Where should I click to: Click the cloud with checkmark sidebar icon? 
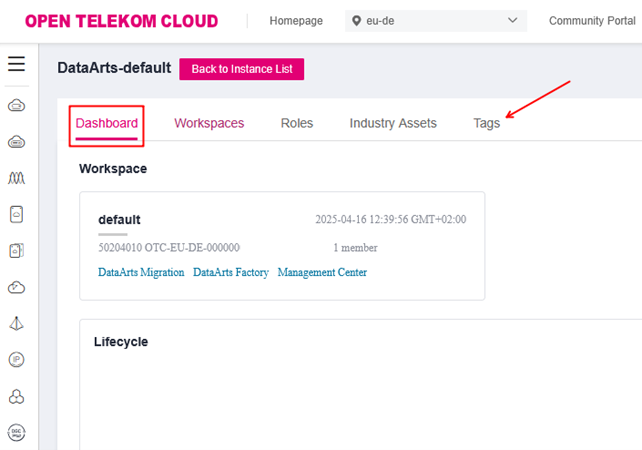coord(16,287)
